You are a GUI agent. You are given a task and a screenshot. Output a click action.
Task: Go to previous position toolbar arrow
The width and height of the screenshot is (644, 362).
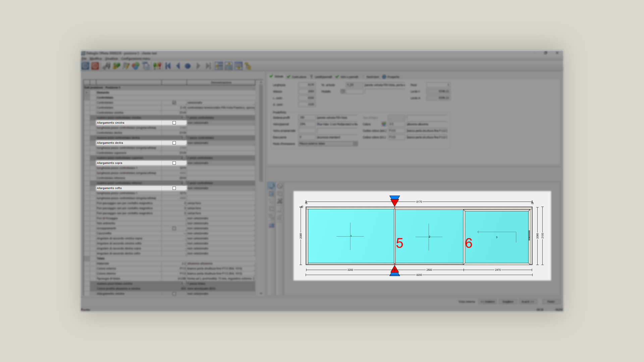pos(178,66)
